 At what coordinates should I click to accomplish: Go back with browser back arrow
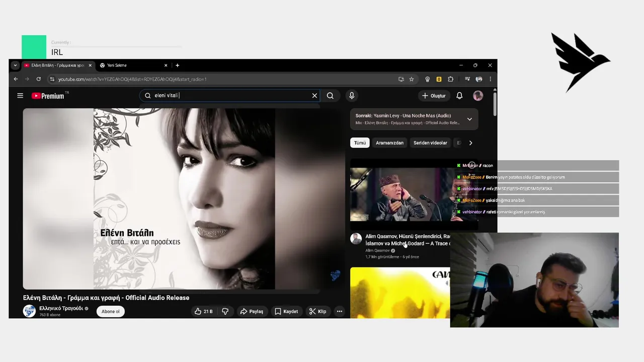pyautogui.click(x=16, y=79)
